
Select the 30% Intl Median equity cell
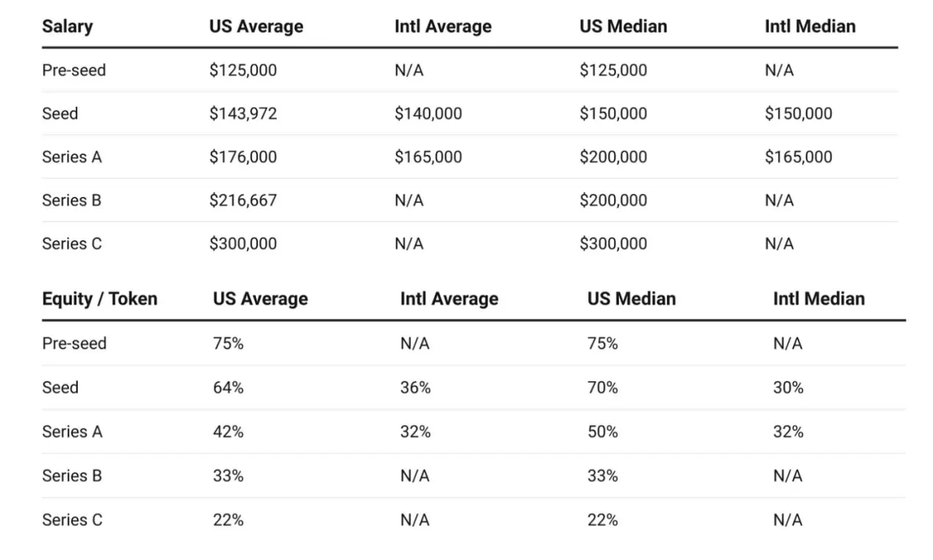coord(788,387)
